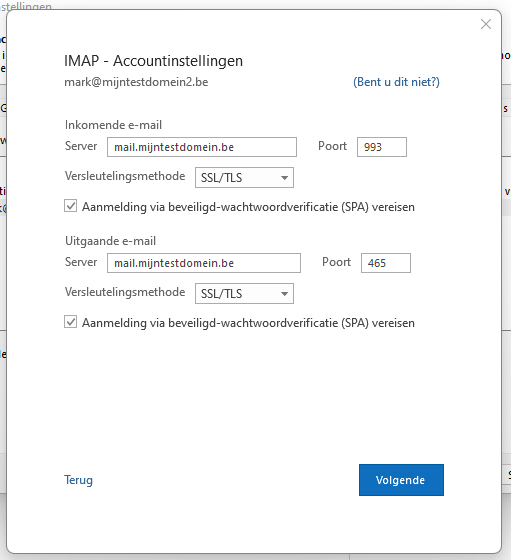Click the arrow on the incoming SSL/TLS combo box

[284, 178]
